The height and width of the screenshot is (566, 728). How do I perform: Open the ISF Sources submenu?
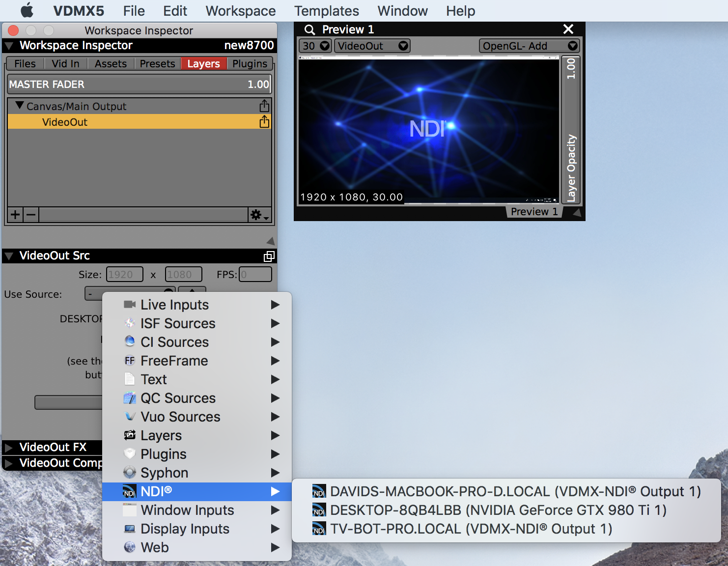(197, 323)
